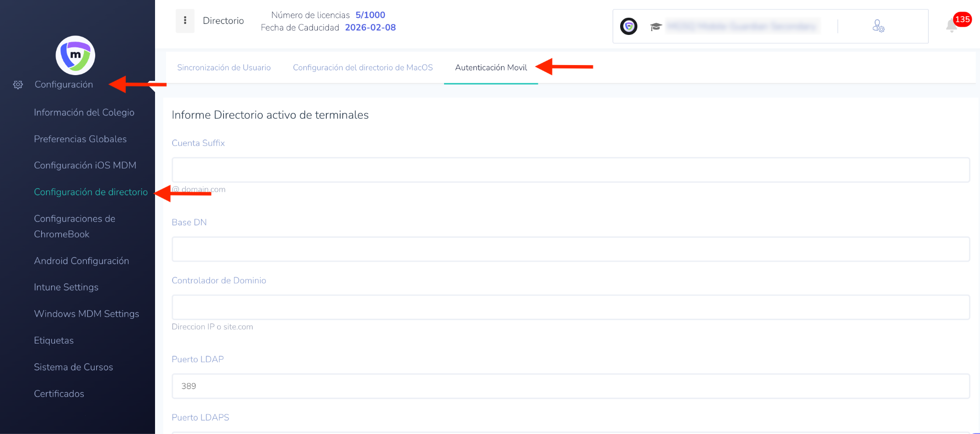
Task: Open Configuración iOS MDM settings
Action: click(85, 165)
